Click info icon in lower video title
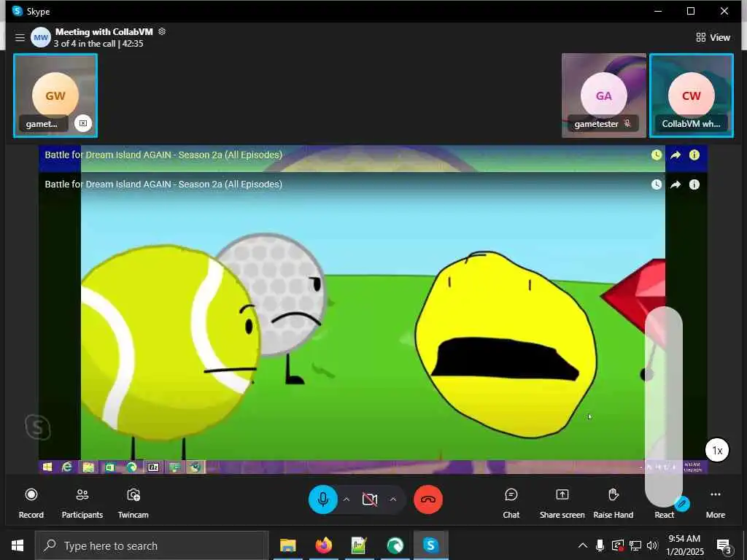747x560 pixels. [694, 184]
